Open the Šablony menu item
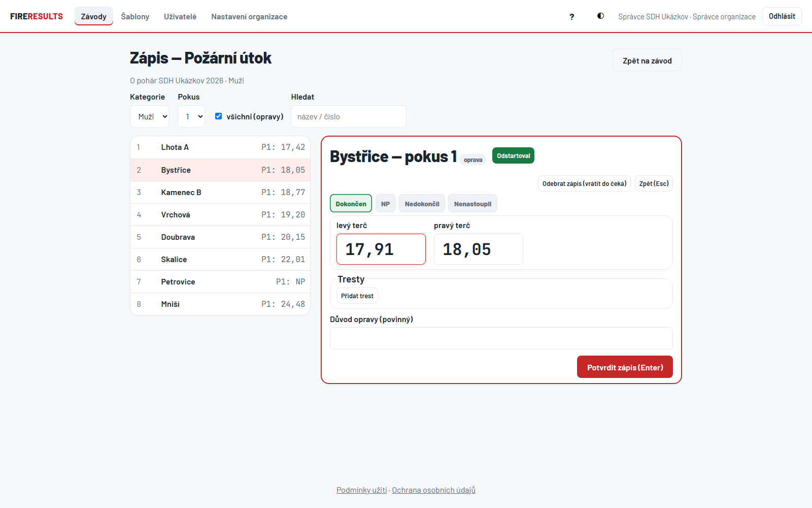Image resolution: width=812 pixels, height=508 pixels. (x=135, y=16)
